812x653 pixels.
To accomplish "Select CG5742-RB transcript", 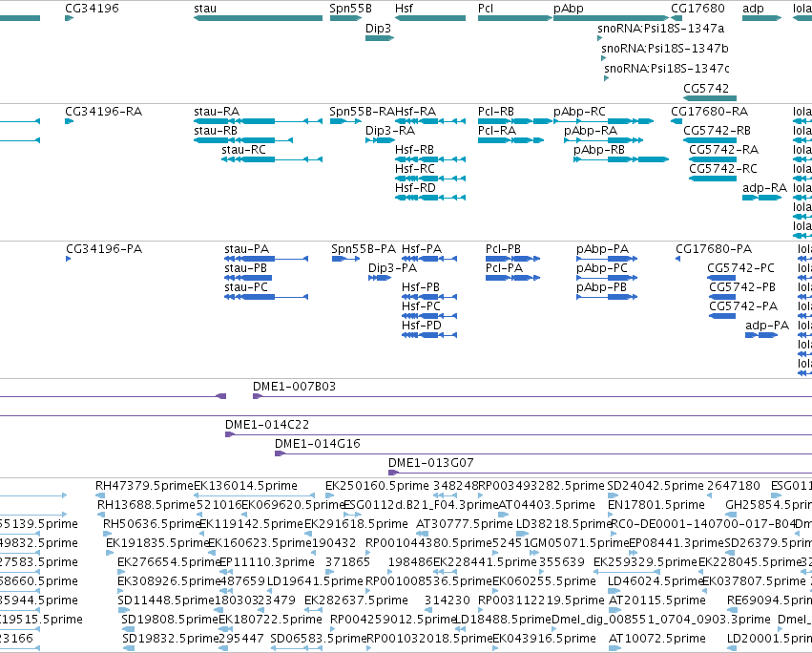I will (x=710, y=140).
